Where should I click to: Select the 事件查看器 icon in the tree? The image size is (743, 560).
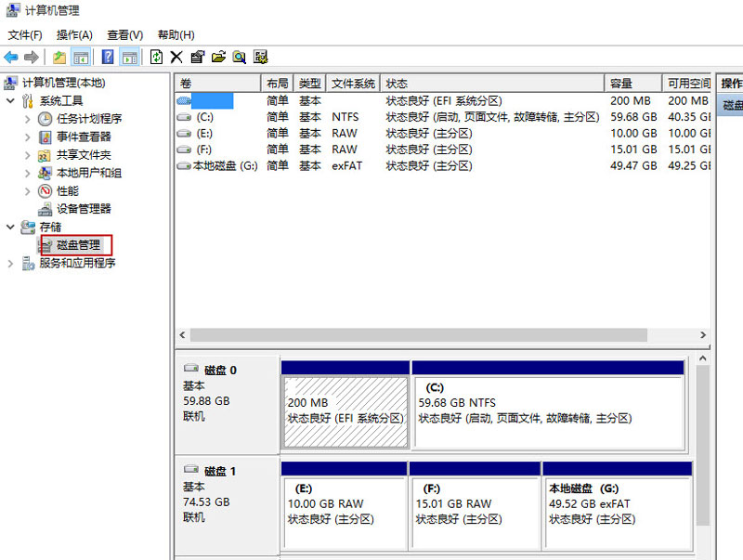pyautogui.click(x=45, y=137)
